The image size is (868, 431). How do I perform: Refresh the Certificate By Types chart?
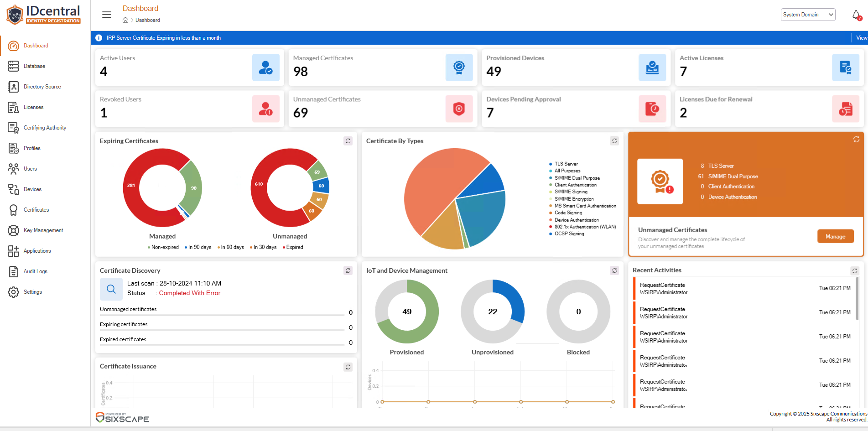[614, 141]
